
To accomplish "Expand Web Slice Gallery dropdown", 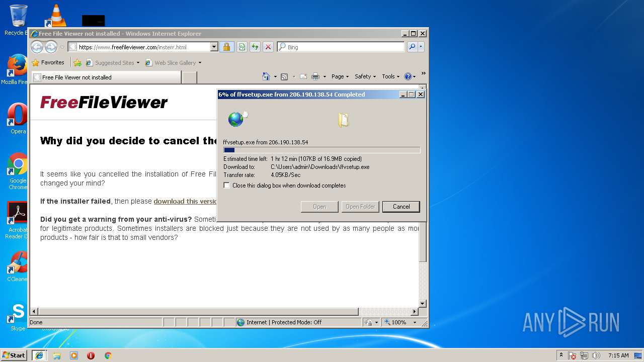I will [x=200, y=63].
